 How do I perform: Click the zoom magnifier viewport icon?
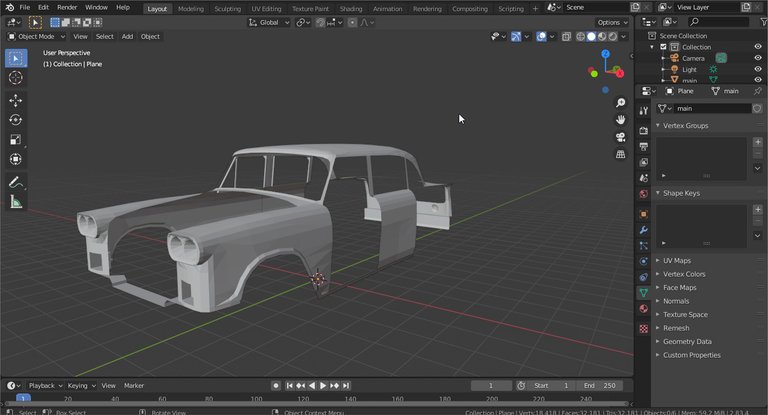point(621,102)
